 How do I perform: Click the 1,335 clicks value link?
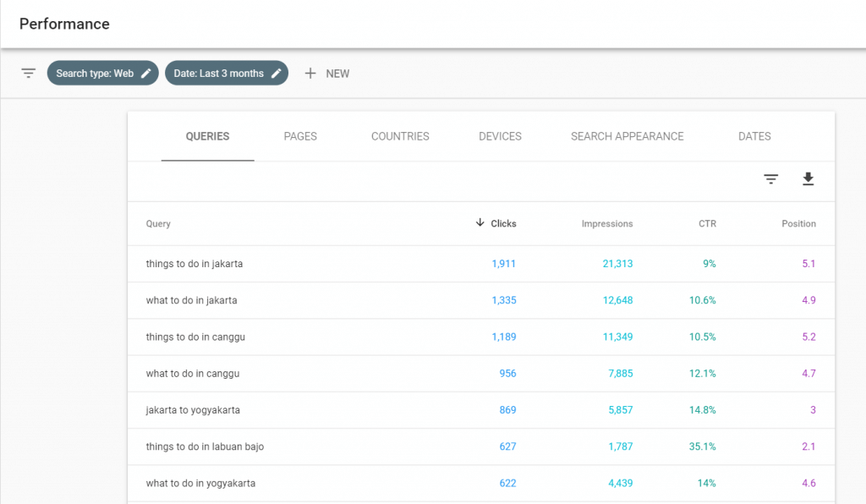pyautogui.click(x=504, y=300)
